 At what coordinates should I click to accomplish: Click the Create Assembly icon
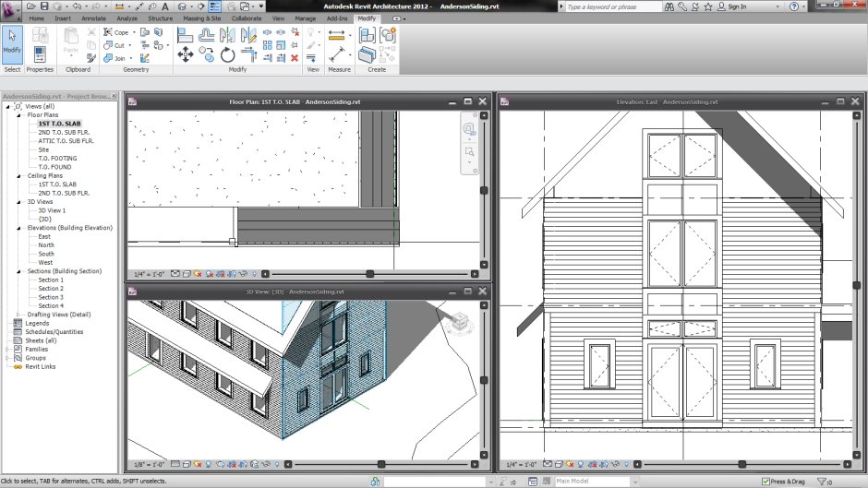[x=367, y=35]
